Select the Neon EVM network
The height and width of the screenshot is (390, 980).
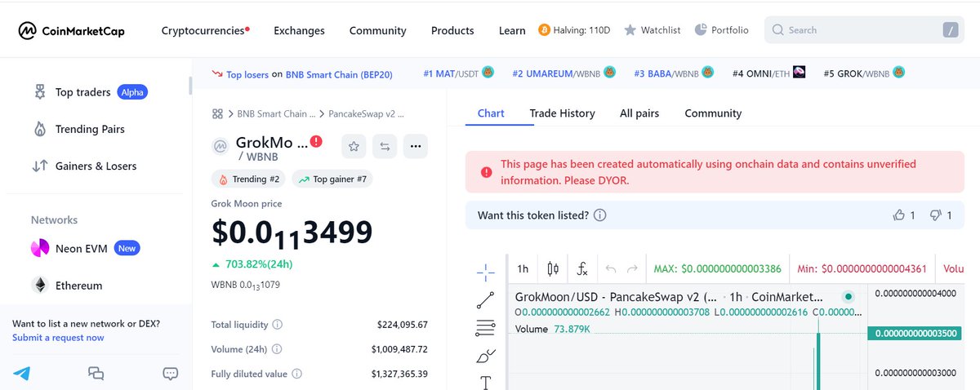[x=85, y=248]
